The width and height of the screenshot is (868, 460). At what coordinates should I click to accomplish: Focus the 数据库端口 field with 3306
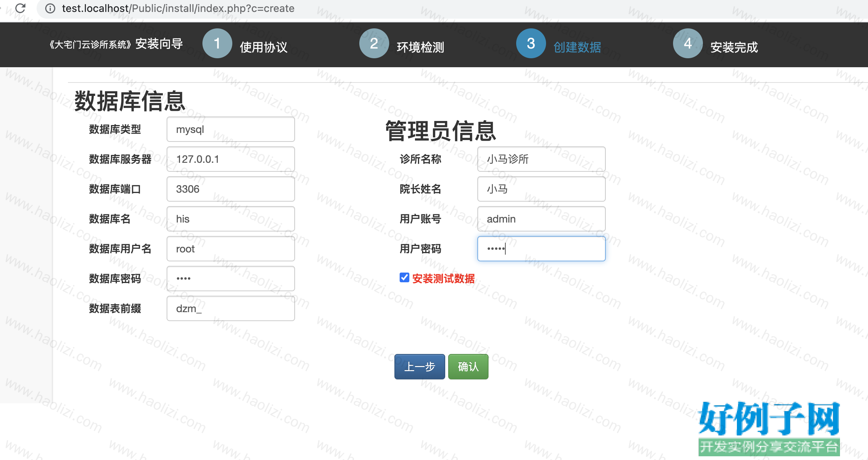(231, 189)
